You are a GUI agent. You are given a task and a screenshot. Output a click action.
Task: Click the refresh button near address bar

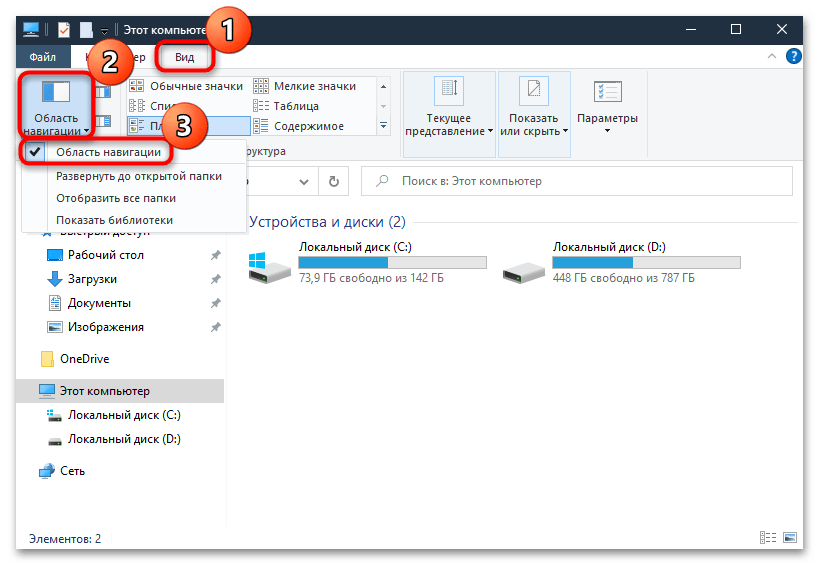pos(333,181)
